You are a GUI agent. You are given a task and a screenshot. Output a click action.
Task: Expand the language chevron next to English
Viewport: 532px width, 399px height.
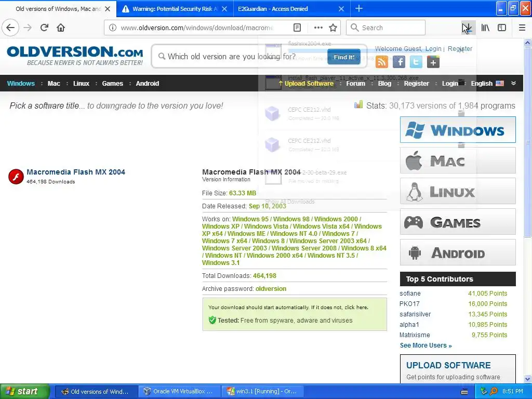pyautogui.click(x=513, y=83)
